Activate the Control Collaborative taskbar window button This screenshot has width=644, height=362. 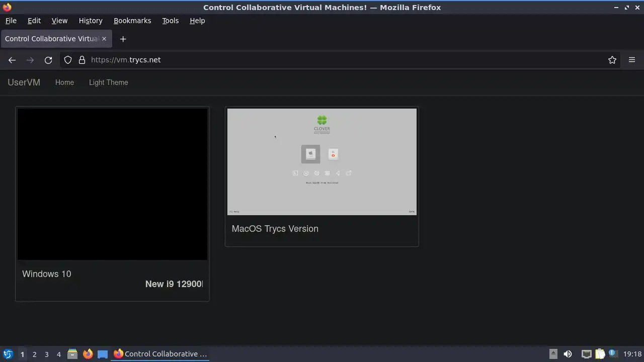161,354
